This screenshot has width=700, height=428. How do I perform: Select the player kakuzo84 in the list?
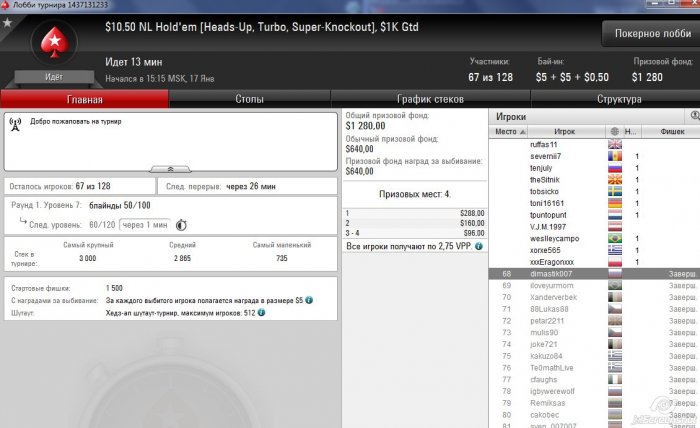594,356
